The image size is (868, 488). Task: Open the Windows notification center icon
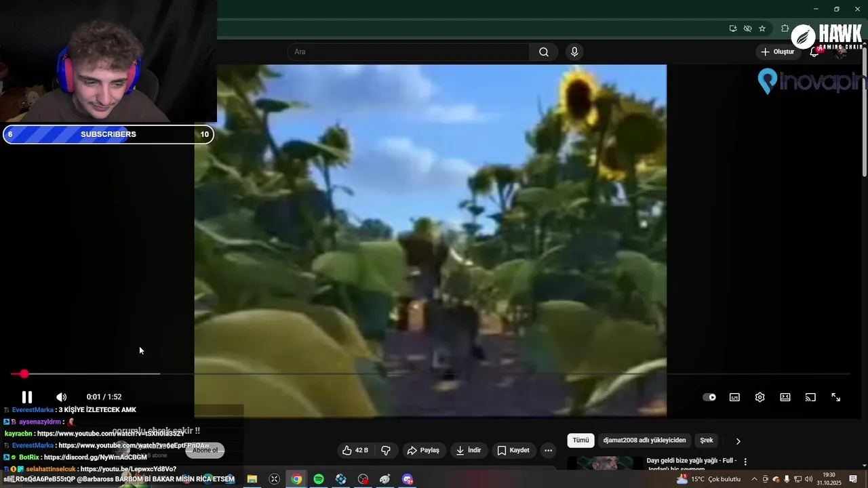(853, 479)
